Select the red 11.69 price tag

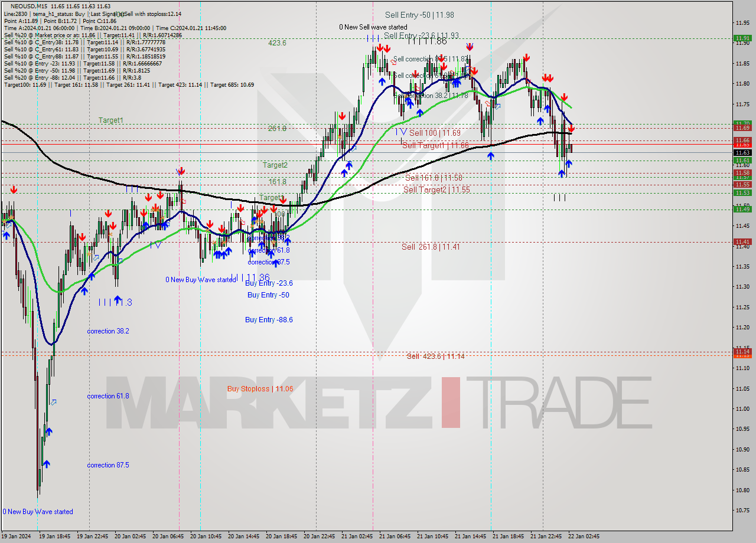[742, 127]
